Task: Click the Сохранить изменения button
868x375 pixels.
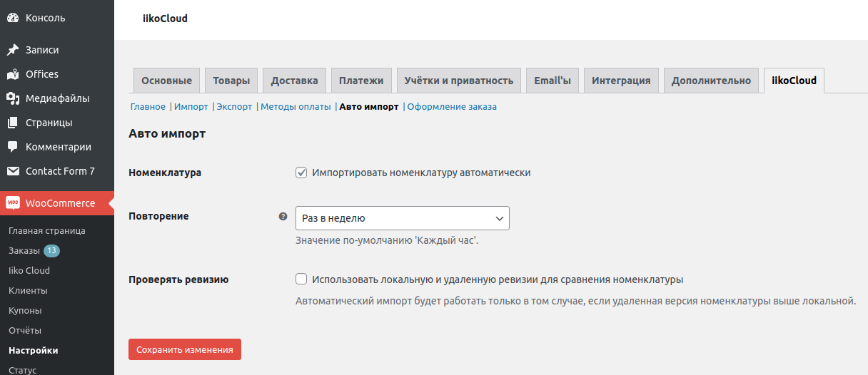Action: point(185,349)
